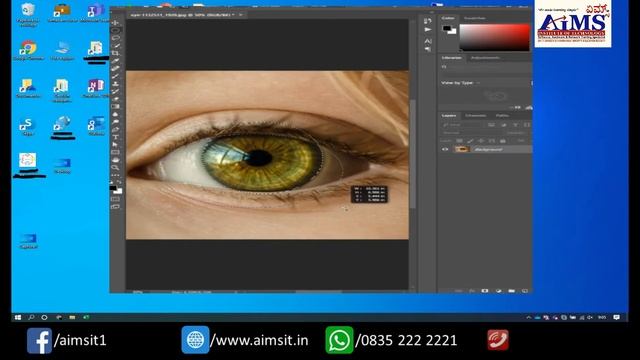Select the Brush tool

pos(116,76)
